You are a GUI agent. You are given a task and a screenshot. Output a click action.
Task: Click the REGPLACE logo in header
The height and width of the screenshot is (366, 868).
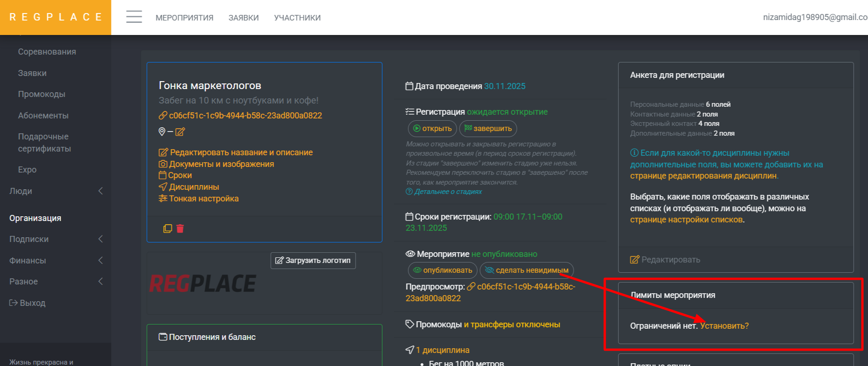[x=55, y=17]
